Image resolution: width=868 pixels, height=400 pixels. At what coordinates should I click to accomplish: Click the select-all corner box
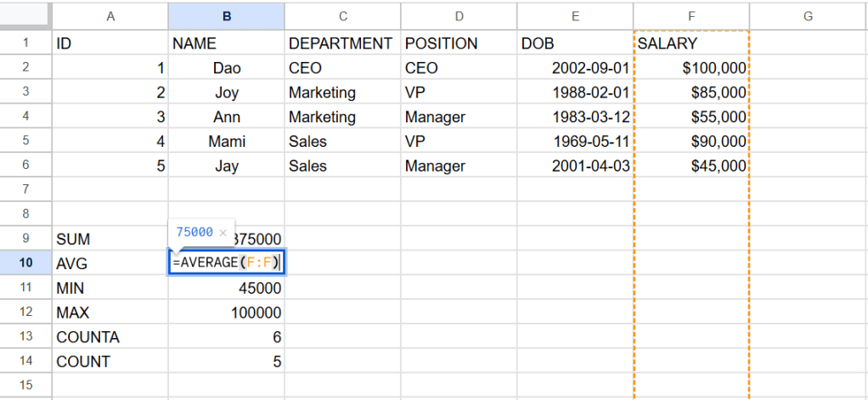click(25, 14)
